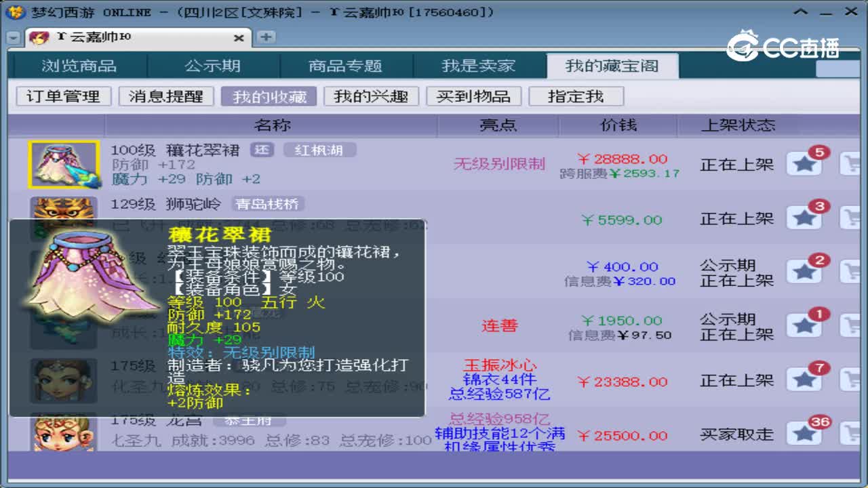Sort by 上架状态 column header

point(738,125)
